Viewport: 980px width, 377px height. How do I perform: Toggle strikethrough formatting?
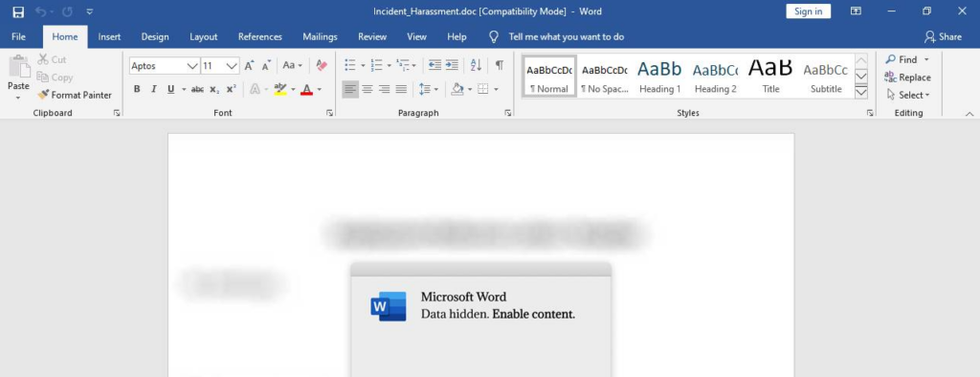coord(197,89)
